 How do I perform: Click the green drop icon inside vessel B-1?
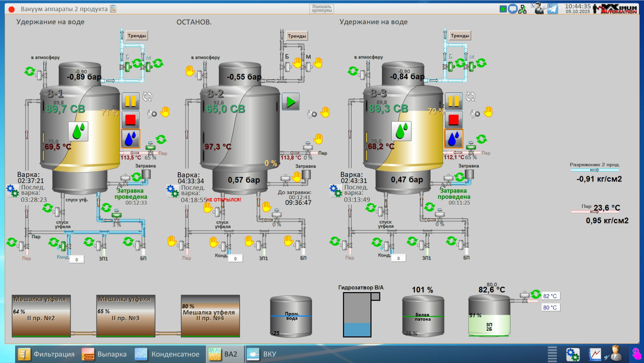point(78,131)
